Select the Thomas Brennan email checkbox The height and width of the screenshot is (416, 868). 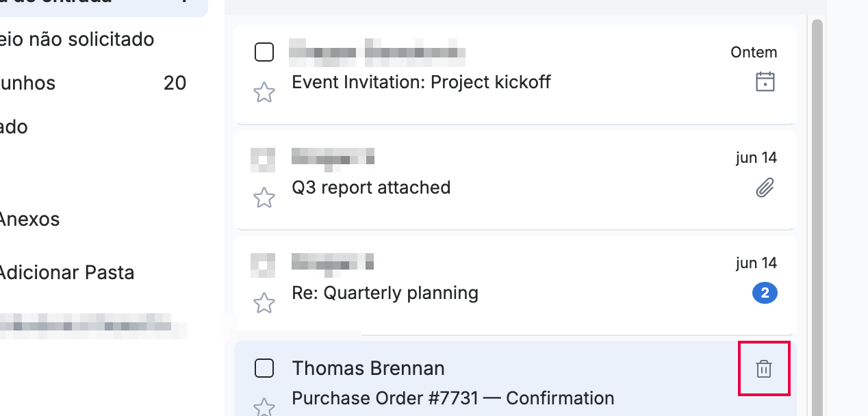[x=264, y=368]
